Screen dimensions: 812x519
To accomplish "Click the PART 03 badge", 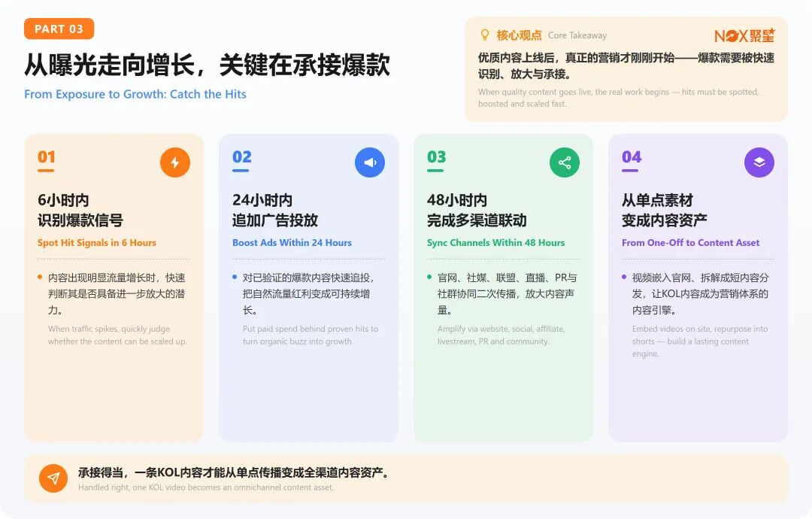I will pyautogui.click(x=59, y=29).
